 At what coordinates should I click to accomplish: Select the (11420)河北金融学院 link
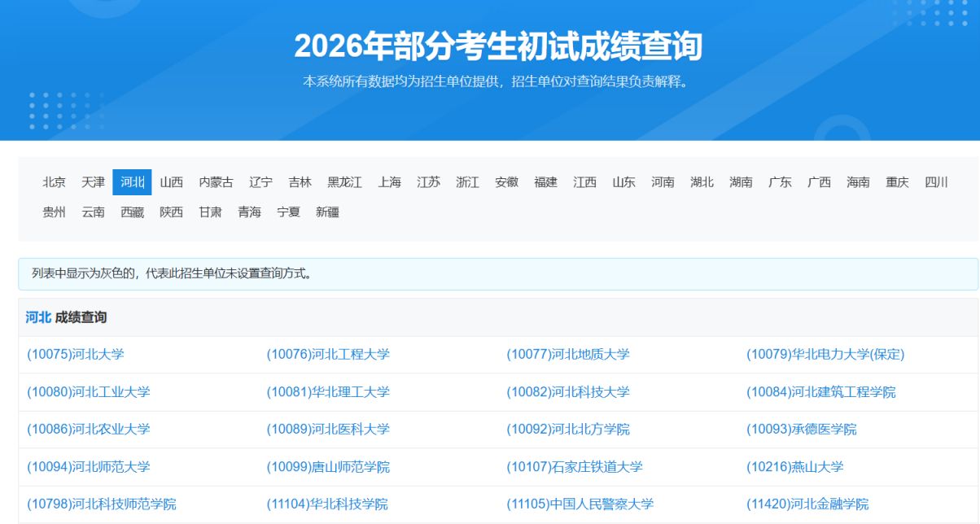807,504
